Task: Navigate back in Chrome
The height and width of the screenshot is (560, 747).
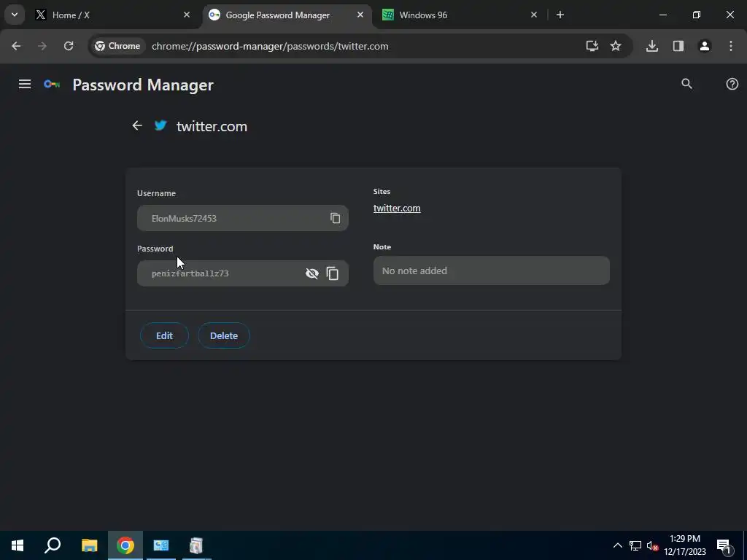Action: 16,46
